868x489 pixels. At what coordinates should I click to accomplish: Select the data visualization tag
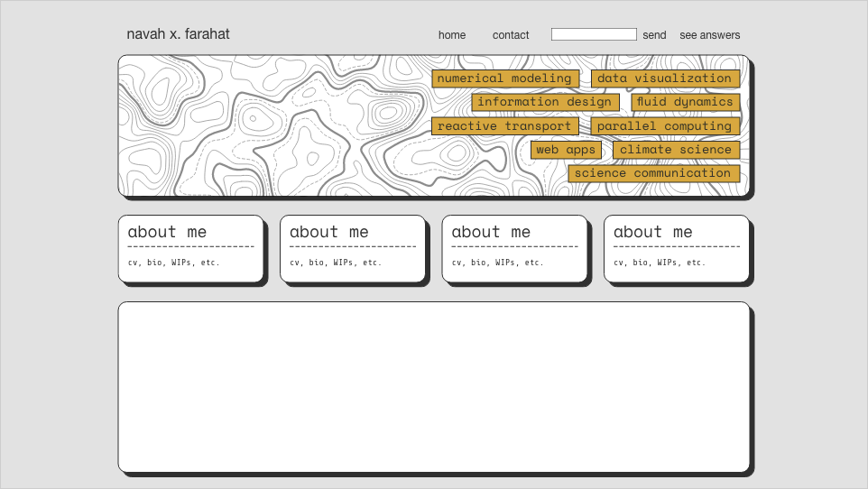coord(664,78)
